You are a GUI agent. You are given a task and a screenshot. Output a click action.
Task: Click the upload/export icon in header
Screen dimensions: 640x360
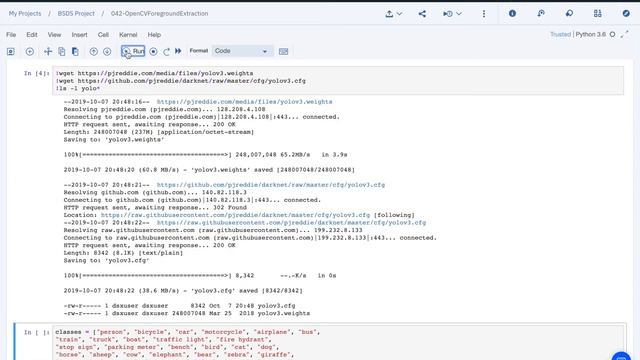389,14
